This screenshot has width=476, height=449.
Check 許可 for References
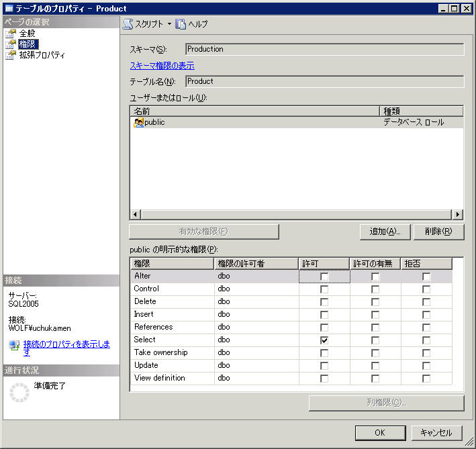pyautogui.click(x=324, y=328)
